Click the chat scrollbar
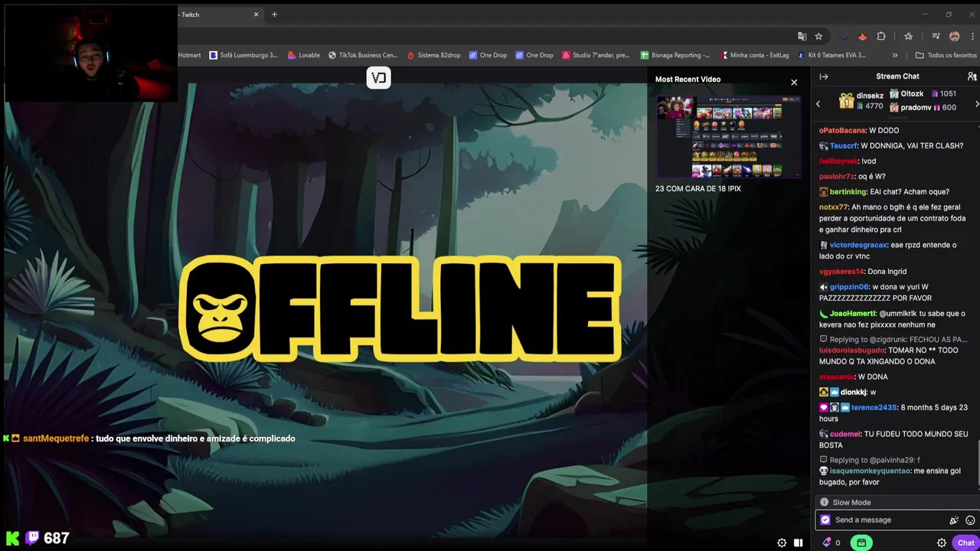The image size is (980, 551). (x=978, y=461)
